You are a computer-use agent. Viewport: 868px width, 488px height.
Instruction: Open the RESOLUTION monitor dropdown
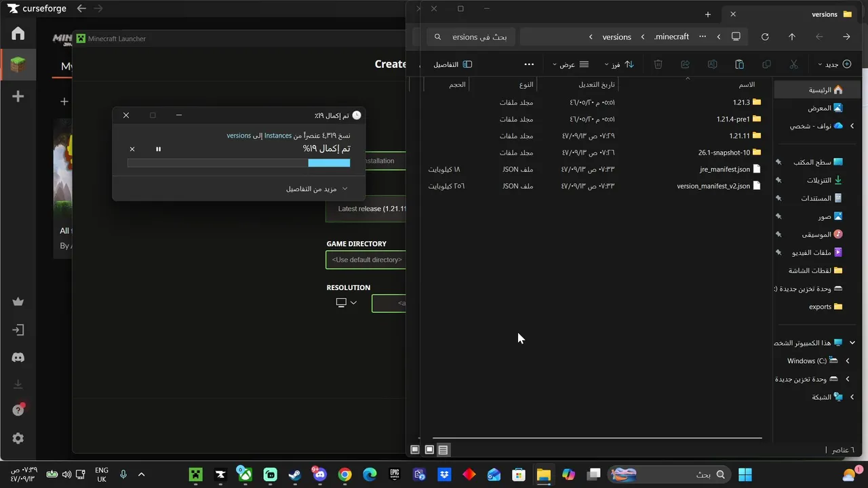point(347,302)
